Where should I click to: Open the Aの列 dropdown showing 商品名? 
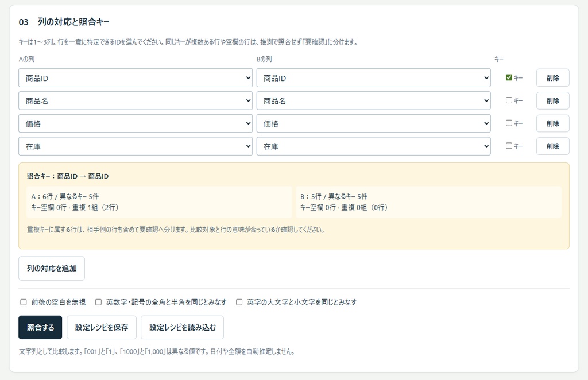136,101
